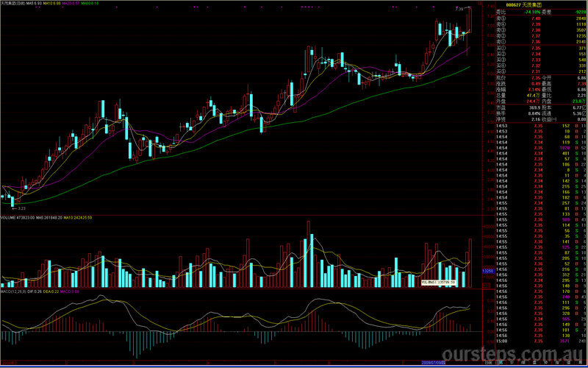Click the 净资 value 2.16

coord(536,119)
